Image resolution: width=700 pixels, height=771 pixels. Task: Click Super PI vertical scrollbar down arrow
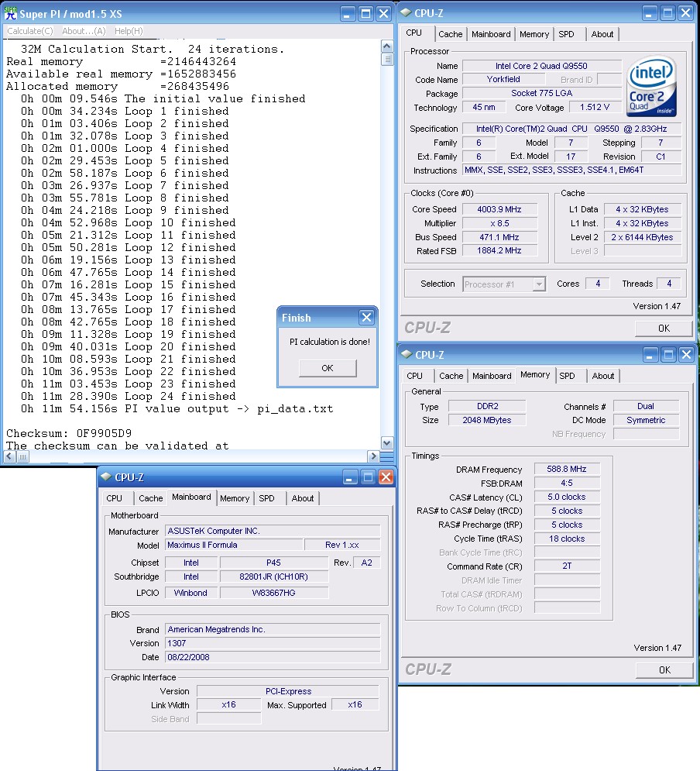[387, 443]
